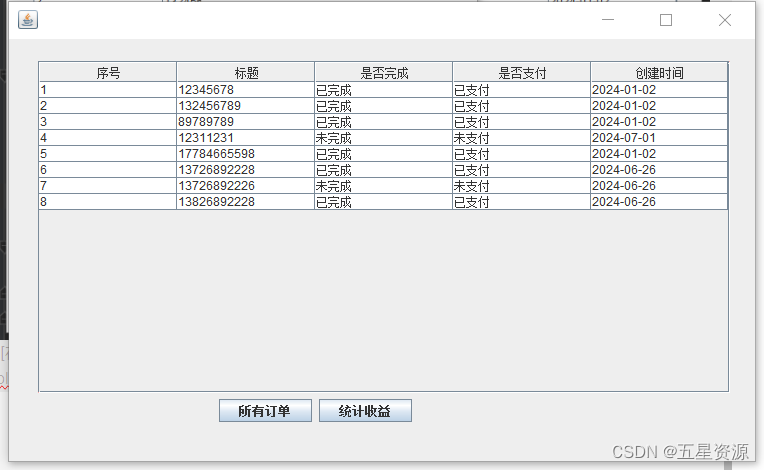Select the 标题 column header
The image size is (764, 470).
click(246, 73)
